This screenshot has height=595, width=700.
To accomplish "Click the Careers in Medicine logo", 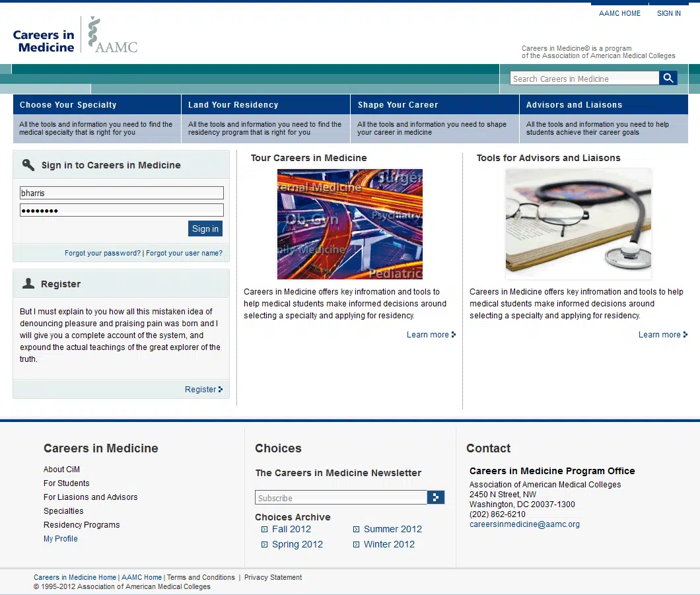I will tap(44, 41).
